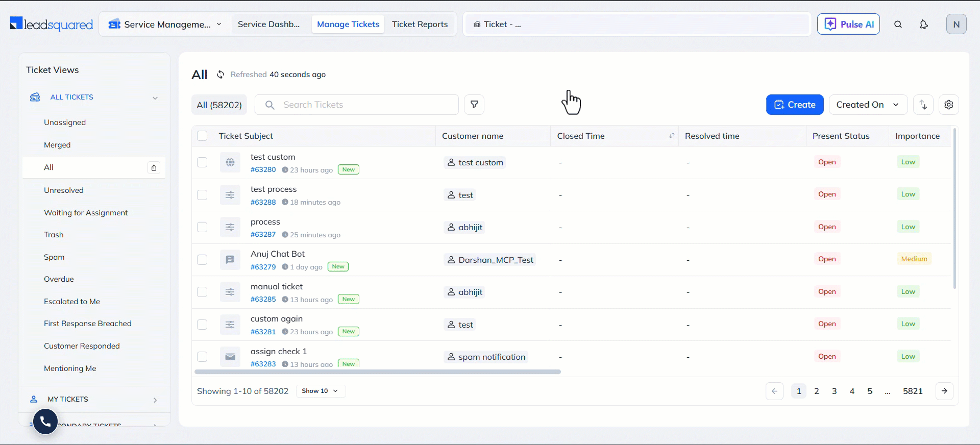The image size is (980, 445).
Task: Open notifications bell icon
Action: pyautogui.click(x=923, y=24)
